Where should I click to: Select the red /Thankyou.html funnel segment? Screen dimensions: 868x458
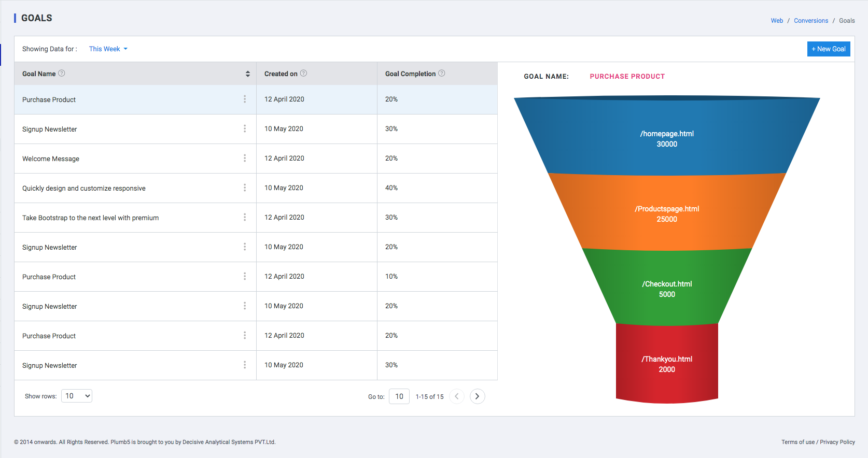click(667, 363)
